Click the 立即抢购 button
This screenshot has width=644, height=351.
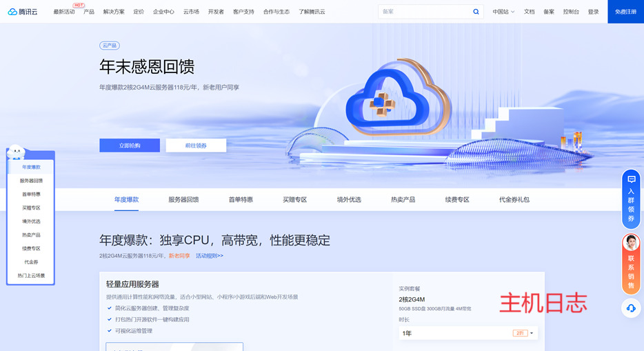click(130, 146)
